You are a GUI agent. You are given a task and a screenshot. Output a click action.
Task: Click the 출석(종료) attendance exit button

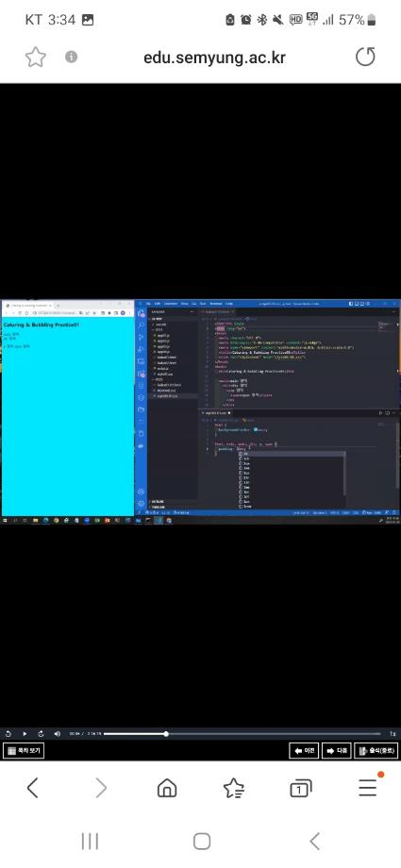pyautogui.click(x=376, y=751)
